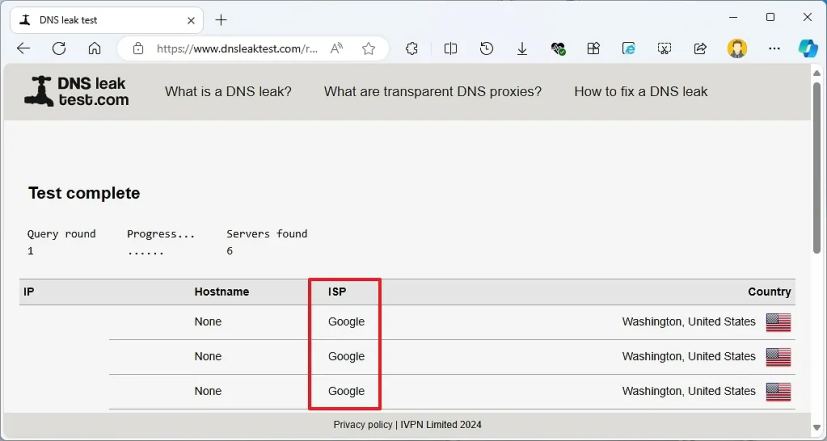Close the DNS leak test tab

(191, 21)
